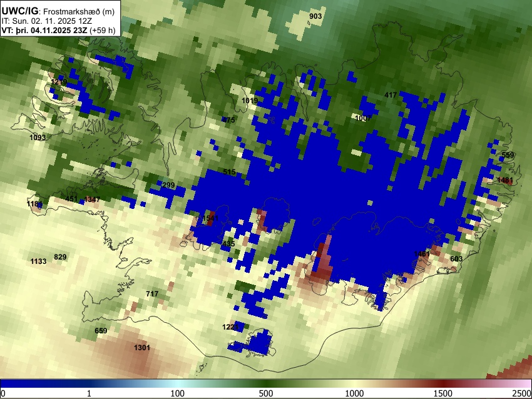Click the 1133 value over the sea

click(38, 261)
